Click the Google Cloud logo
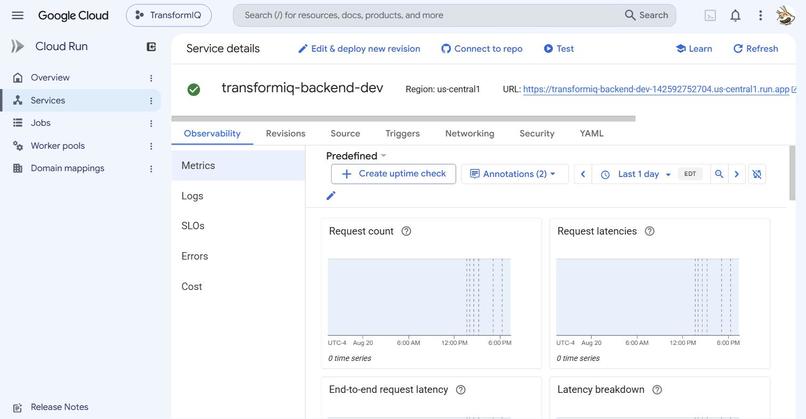 tap(73, 15)
